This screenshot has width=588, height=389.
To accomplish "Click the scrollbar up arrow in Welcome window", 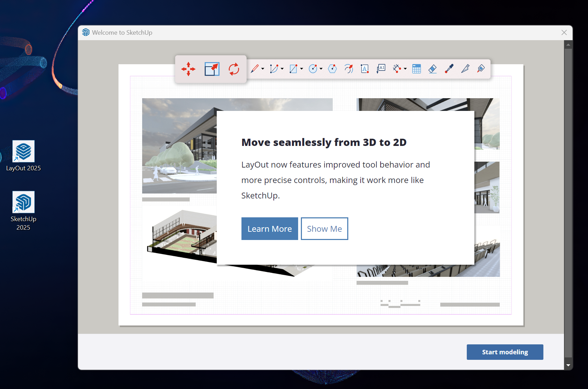I will 568,45.
